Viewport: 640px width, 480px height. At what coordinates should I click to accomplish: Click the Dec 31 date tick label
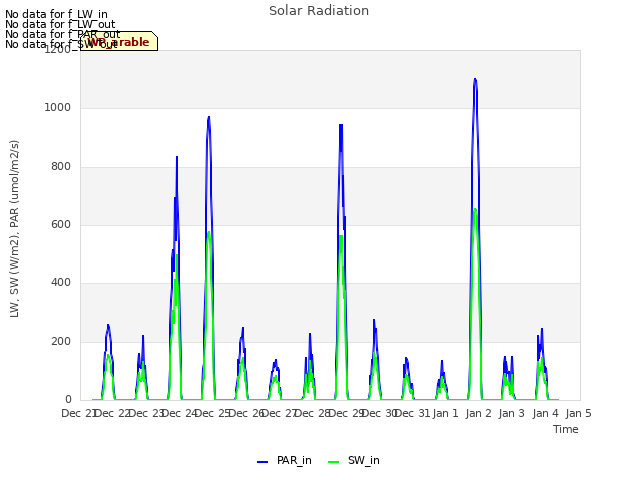[x=413, y=413]
